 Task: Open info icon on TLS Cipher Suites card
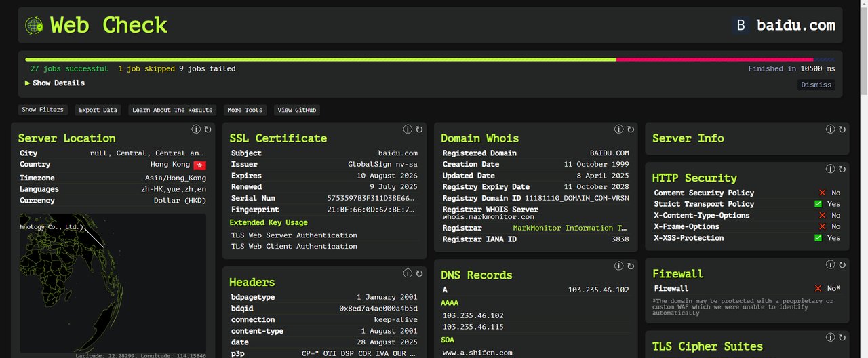click(x=831, y=337)
